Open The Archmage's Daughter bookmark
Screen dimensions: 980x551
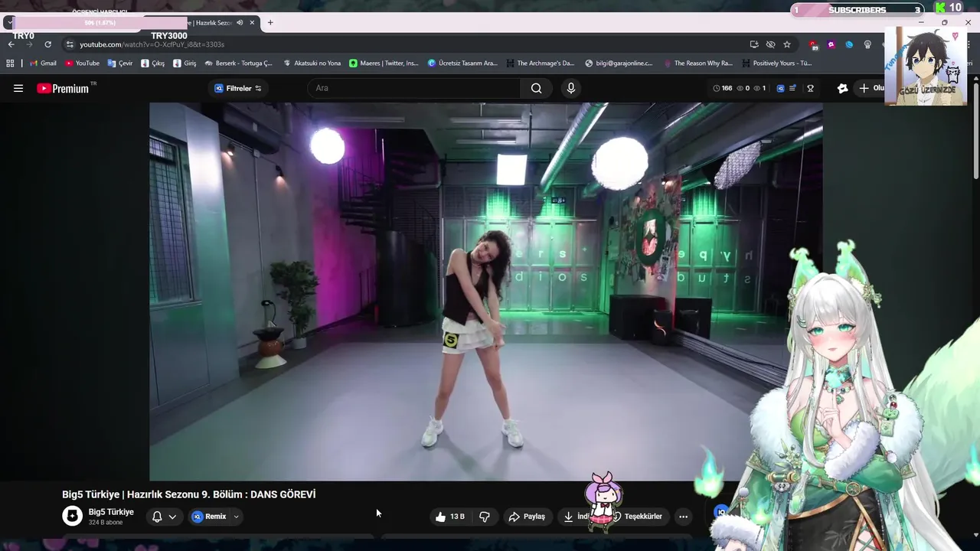point(540,64)
